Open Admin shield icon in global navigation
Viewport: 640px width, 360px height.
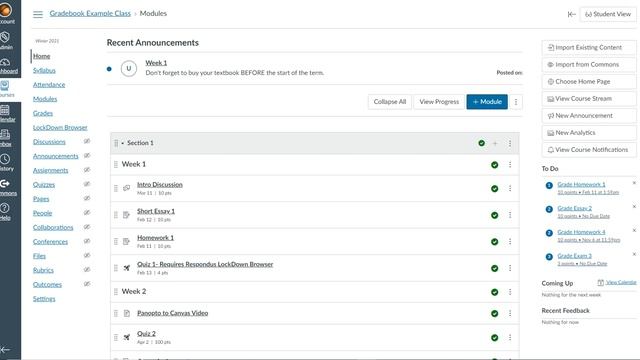(5, 37)
